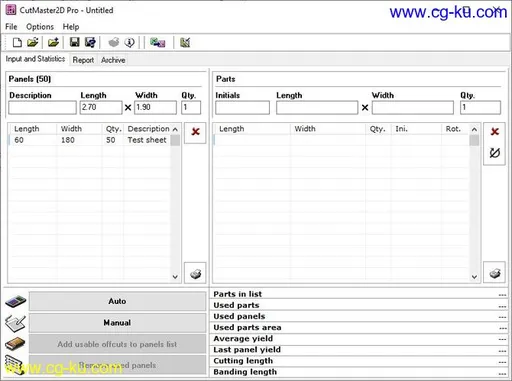
Task: Click the 60 length cell
Action: (x=19, y=140)
